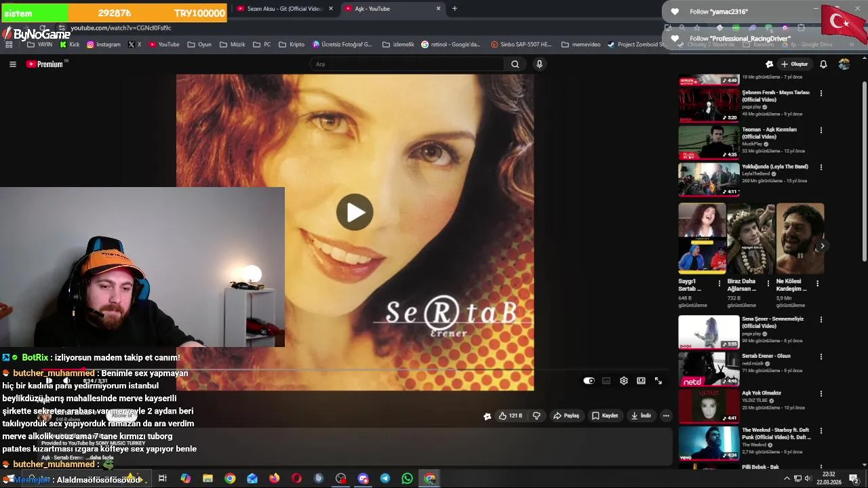Click the Kaydet save button
This screenshot has width=868, height=488.
pos(605,415)
